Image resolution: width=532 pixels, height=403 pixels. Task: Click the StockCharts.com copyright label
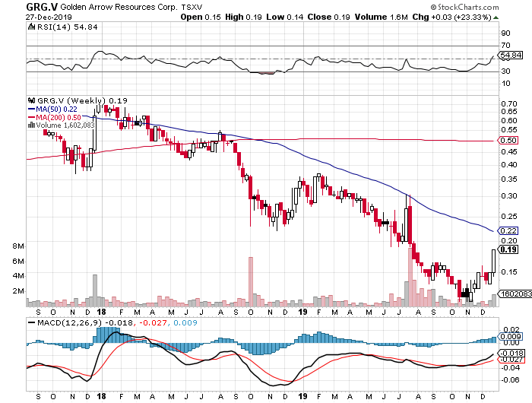(x=465, y=7)
